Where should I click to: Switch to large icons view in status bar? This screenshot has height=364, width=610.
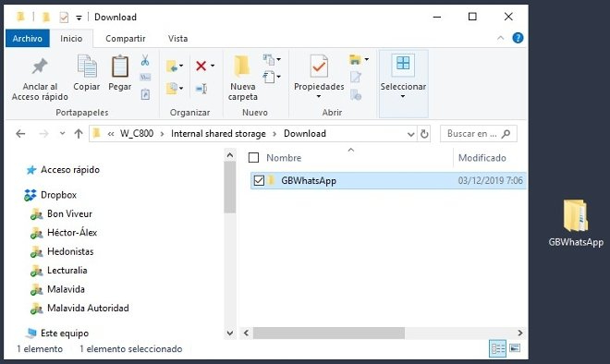click(x=515, y=348)
